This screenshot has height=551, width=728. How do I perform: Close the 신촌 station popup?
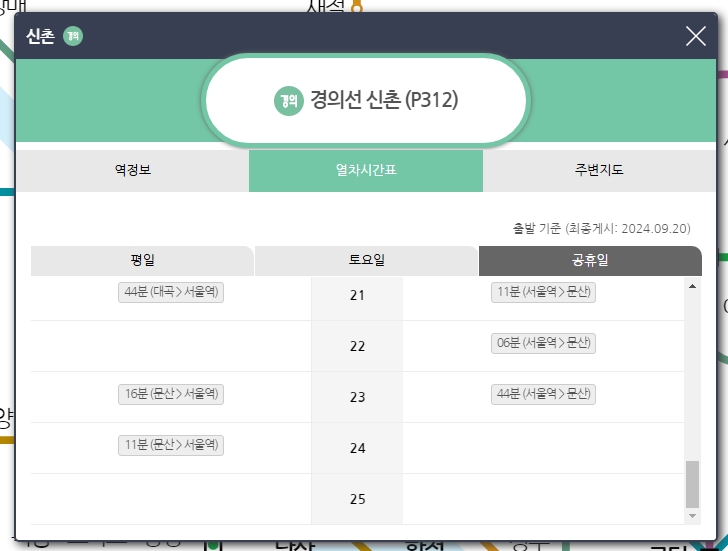click(696, 36)
